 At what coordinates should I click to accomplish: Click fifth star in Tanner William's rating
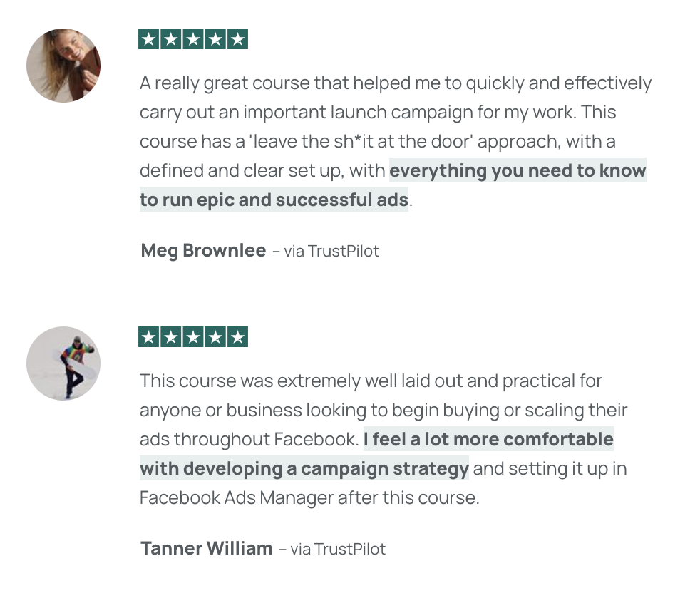(x=237, y=336)
